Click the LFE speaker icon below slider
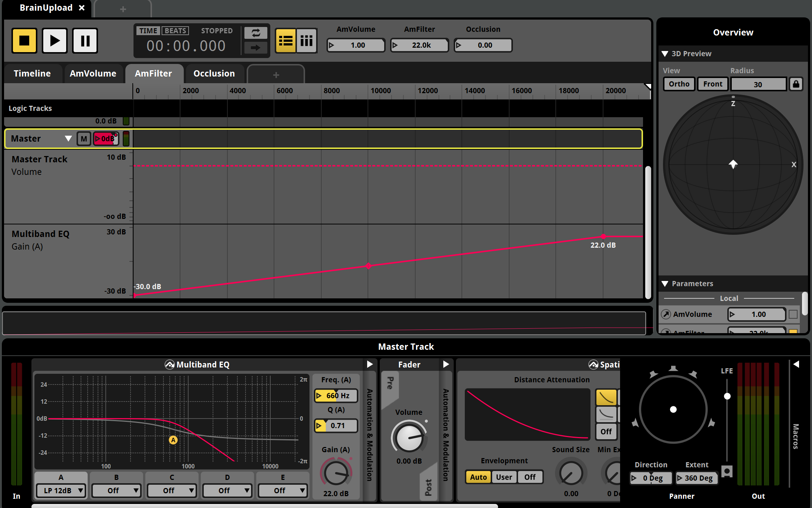The image size is (812, 508). point(727,471)
